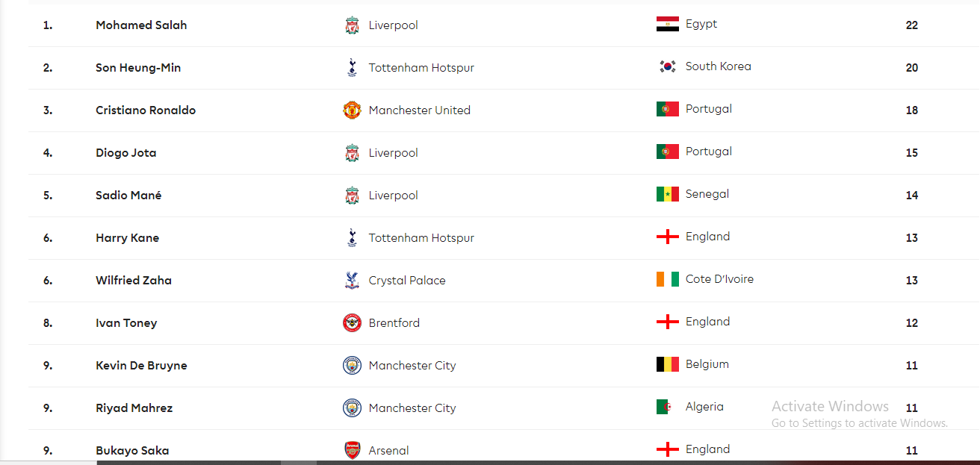Open the Riyad Mahrez player link
The image size is (980, 465).
[x=134, y=408]
